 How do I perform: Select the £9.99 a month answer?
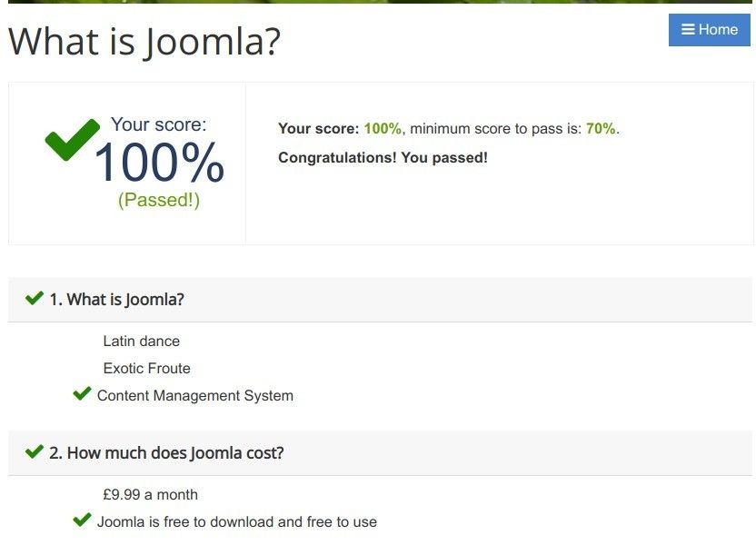151,494
